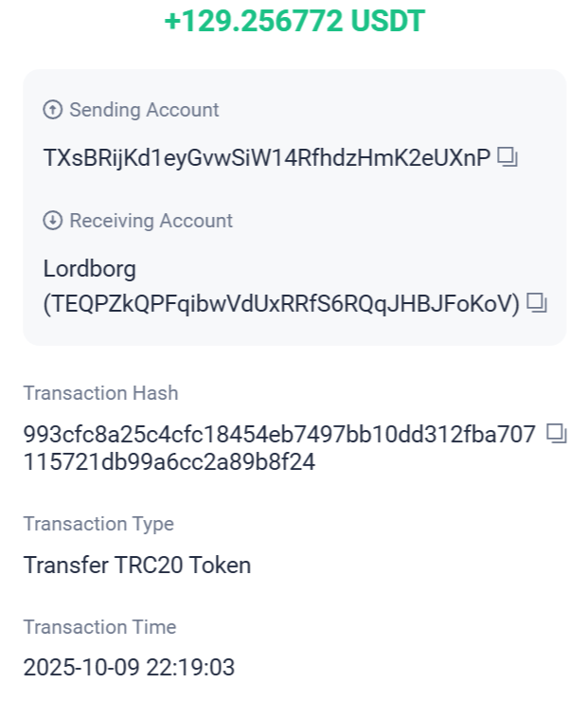Screen dimensions: 588x701
Task: Copy the transaction hash
Action: click(x=557, y=435)
